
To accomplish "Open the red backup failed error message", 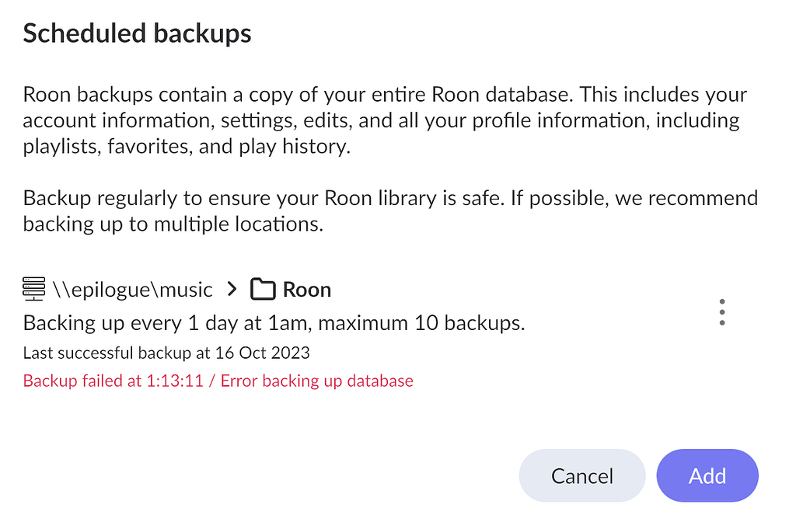I will pos(218,381).
